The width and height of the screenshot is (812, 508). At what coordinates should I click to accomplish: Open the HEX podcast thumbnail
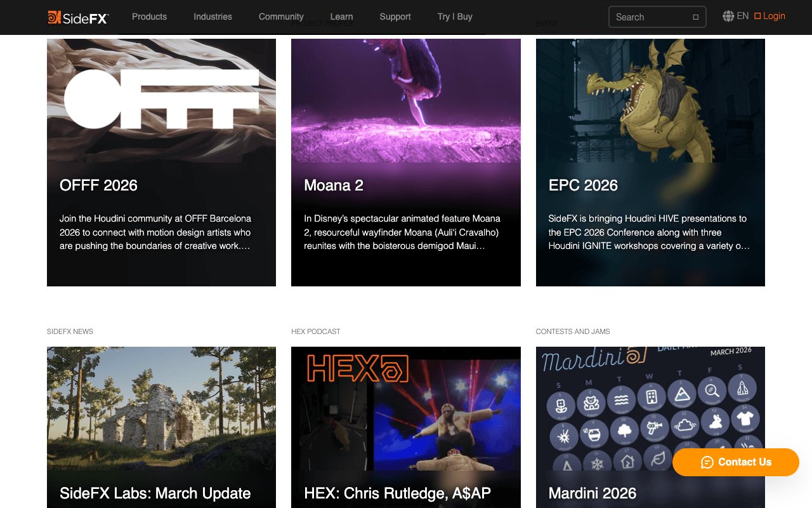point(406,408)
